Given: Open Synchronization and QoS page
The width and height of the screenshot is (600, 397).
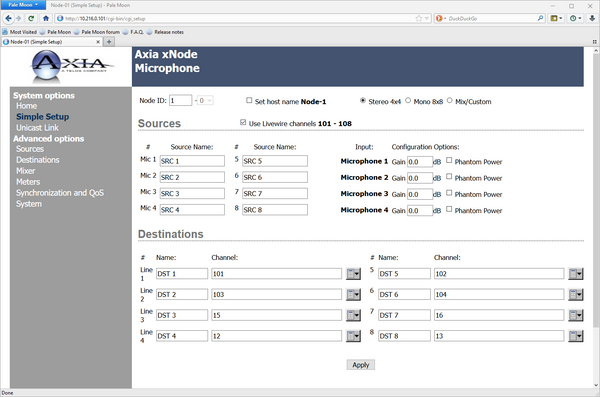Looking at the screenshot, I should point(60,193).
